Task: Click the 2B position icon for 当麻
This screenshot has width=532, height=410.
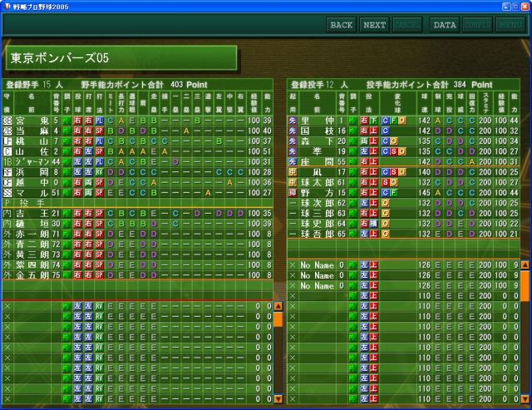Action: (x=7, y=131)
